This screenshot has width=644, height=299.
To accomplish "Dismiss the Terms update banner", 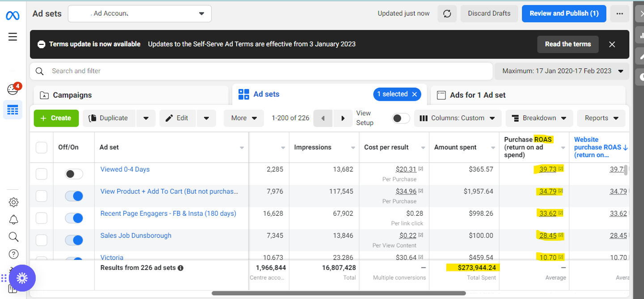I will pos(612,44).
